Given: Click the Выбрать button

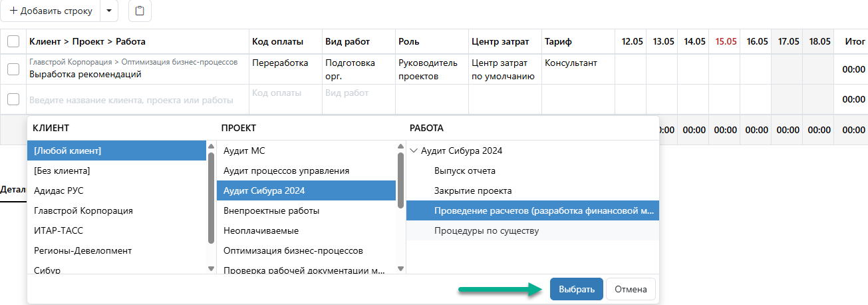Looking at the screenshot, I should point(577,289).
